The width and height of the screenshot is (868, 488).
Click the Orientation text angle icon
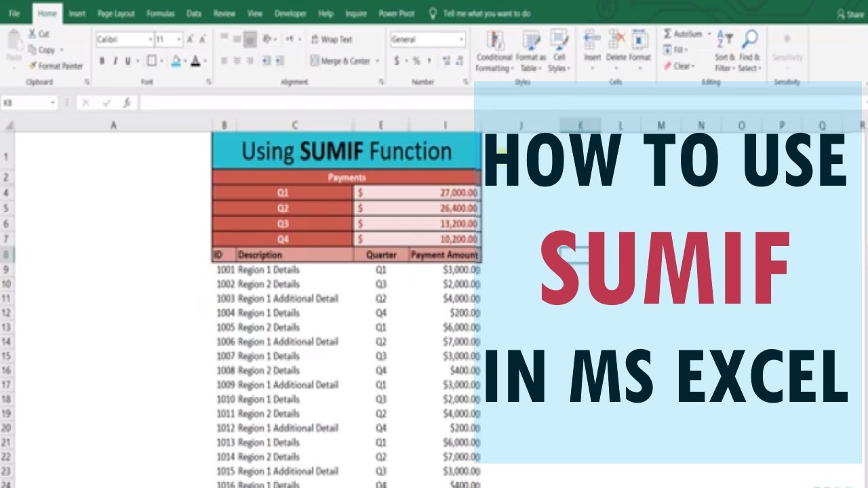(x=269, y=39)
